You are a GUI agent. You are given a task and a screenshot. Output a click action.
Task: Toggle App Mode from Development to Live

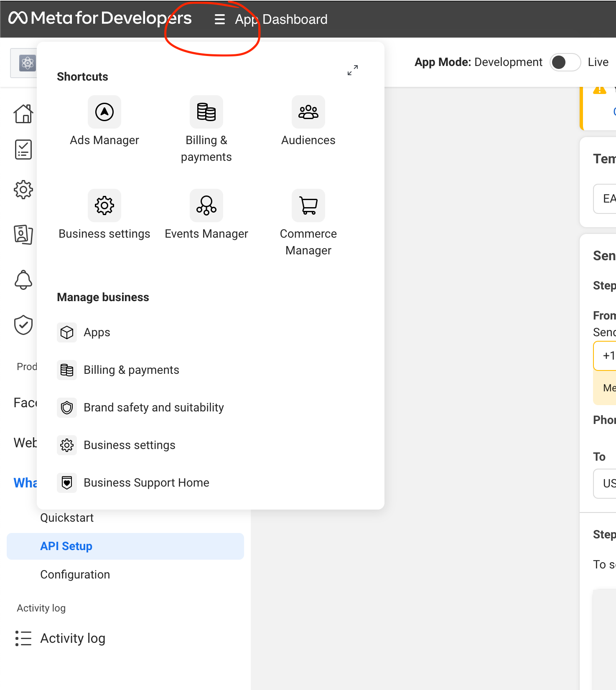point(565,62)
